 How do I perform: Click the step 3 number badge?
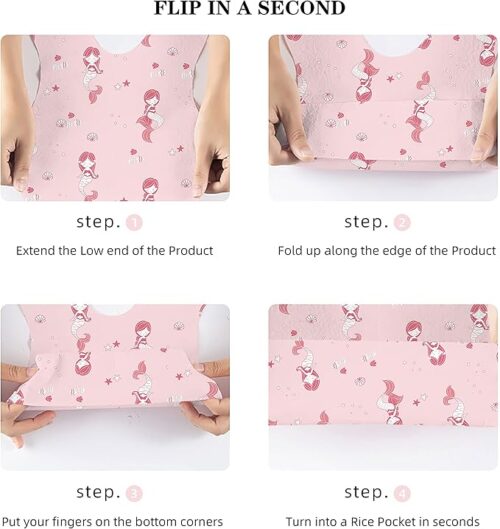coord(134,494)
